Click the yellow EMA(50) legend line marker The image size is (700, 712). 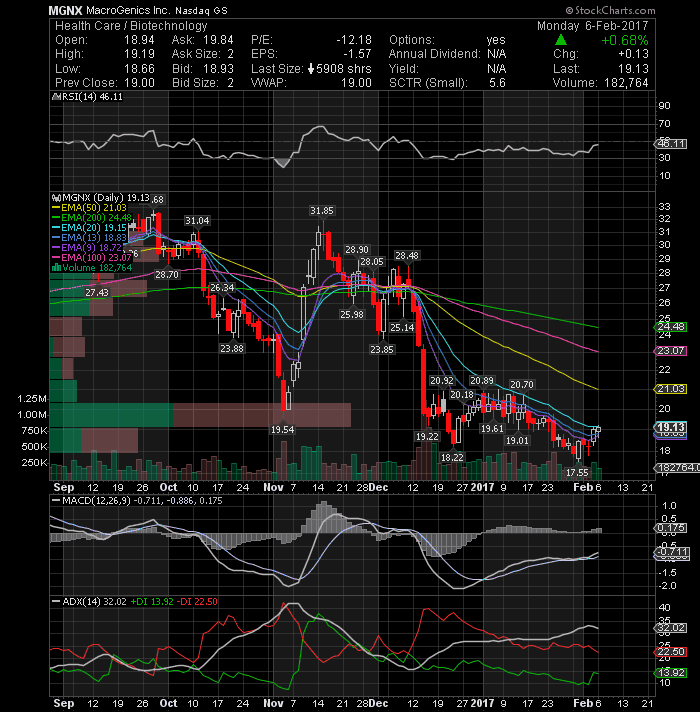pyautogui.click(x=56, y=208)
